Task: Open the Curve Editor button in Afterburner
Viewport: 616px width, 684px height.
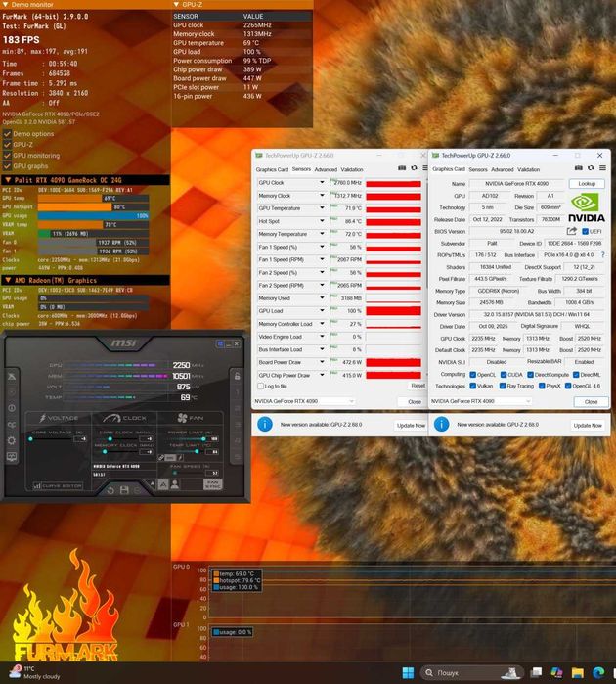Action: coord(58,485)
